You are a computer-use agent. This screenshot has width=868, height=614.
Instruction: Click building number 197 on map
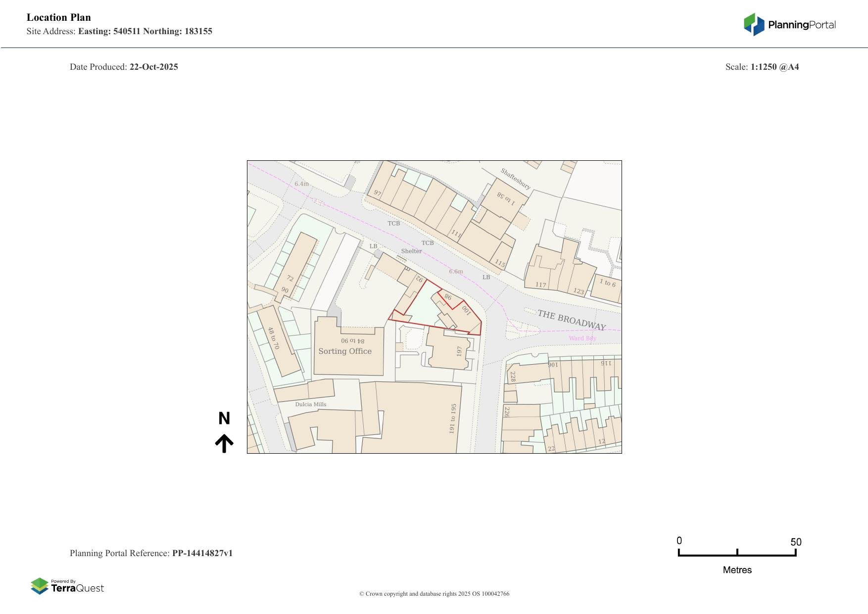pyautogui.click(x=459, y=351)
